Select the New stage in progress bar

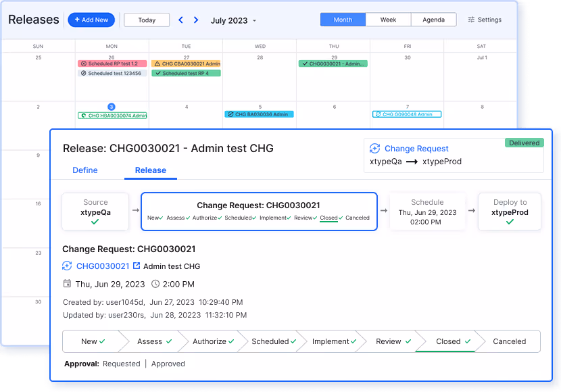pos(93,341)
